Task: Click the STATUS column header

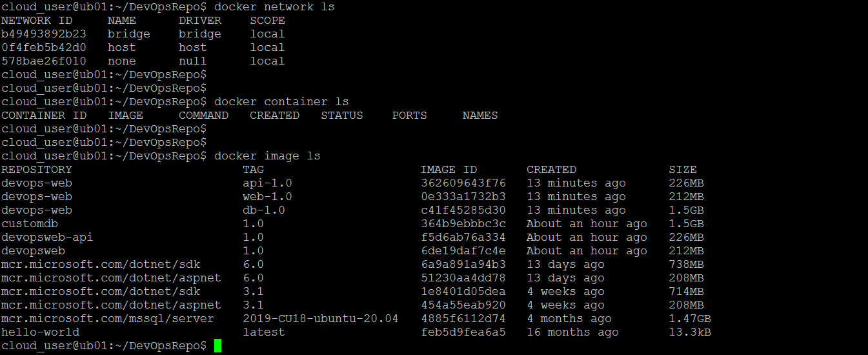Action: point(342,116)
